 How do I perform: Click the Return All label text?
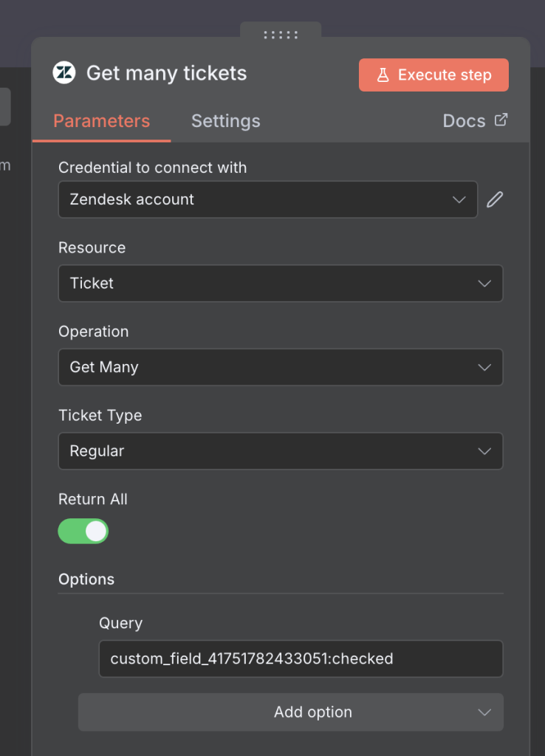pyautogui.click(x=93, y=499)
